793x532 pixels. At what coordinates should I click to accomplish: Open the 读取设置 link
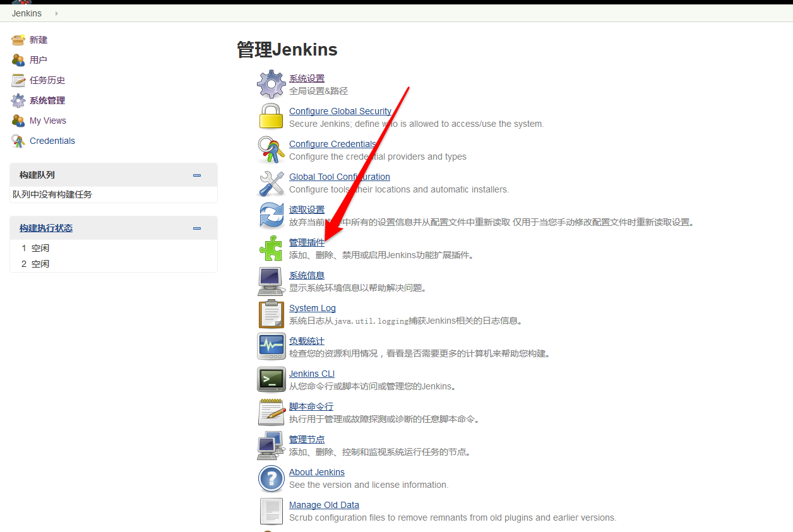(307, 210)
